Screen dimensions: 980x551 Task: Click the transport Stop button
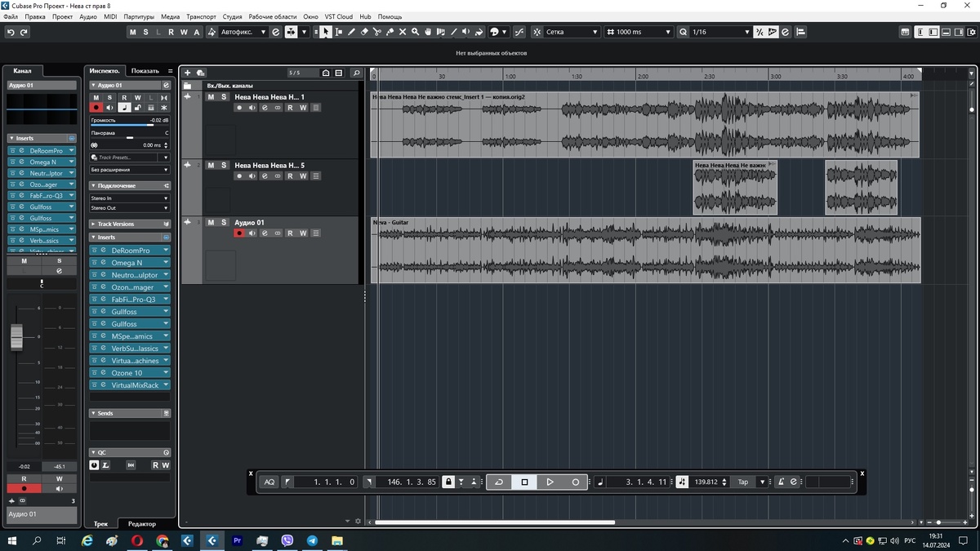point(524,482)
